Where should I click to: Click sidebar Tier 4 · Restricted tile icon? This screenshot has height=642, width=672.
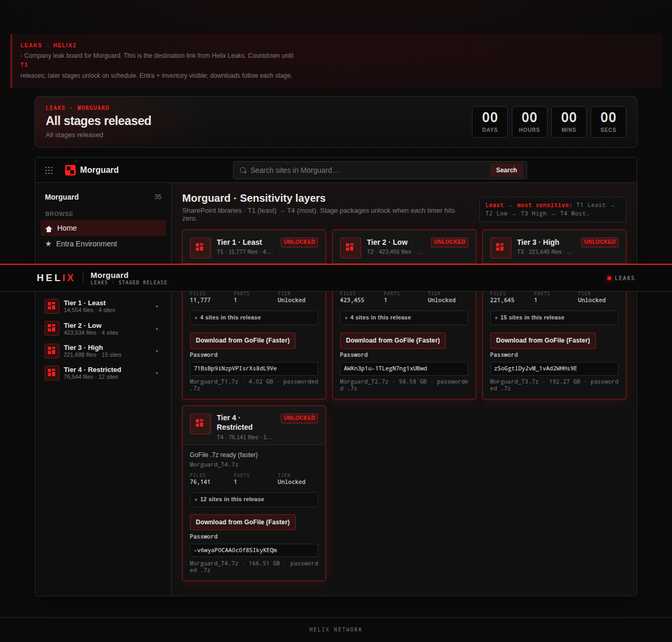click(51, 372)
